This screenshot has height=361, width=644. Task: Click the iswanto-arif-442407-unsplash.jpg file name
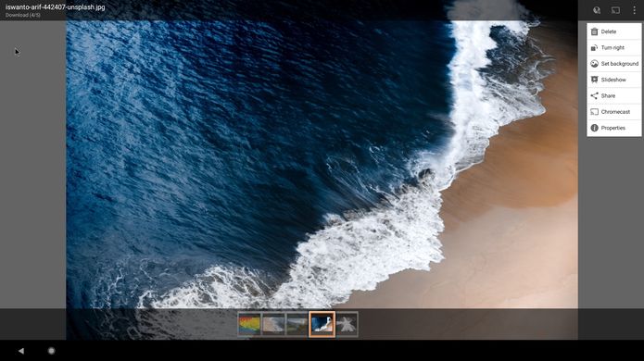55,7
